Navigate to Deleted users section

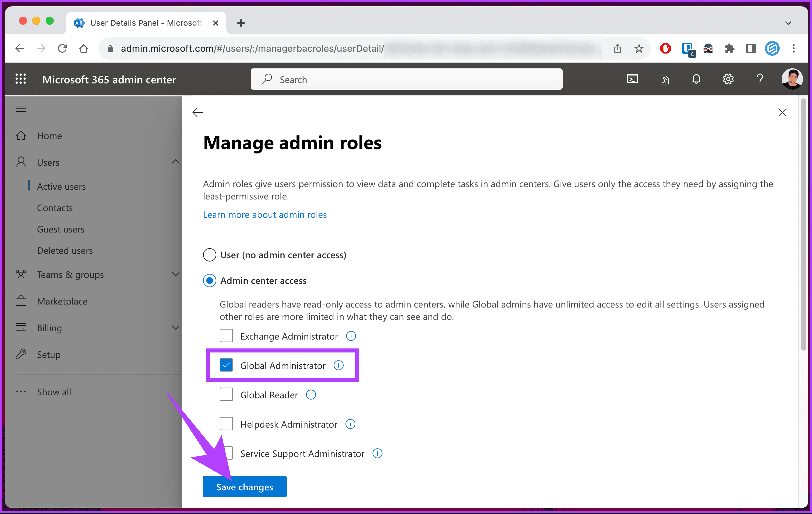click(65, 250)
